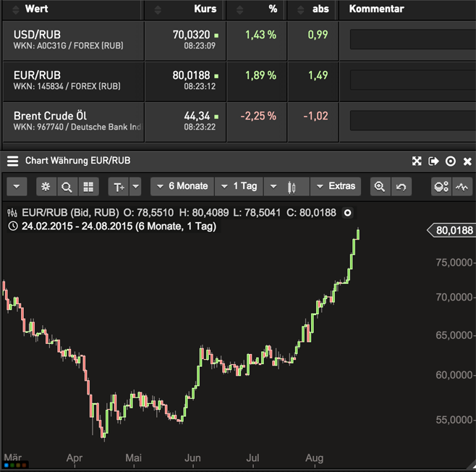Click the zoom-in magnifier icon

coord(380,187)
